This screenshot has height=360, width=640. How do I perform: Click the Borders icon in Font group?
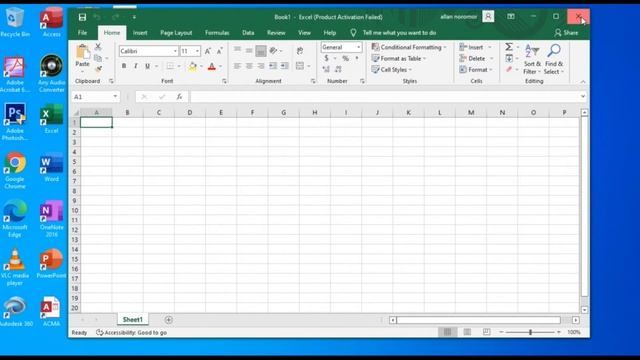point(170,66)
